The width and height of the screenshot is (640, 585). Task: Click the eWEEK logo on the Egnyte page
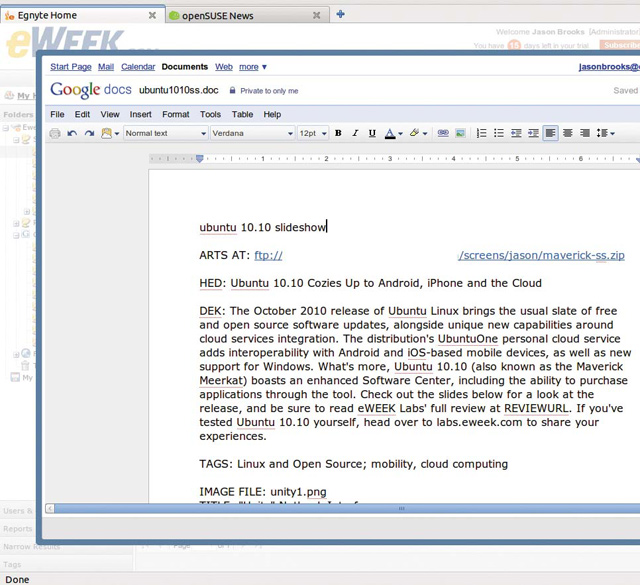[x=63, y=40]
